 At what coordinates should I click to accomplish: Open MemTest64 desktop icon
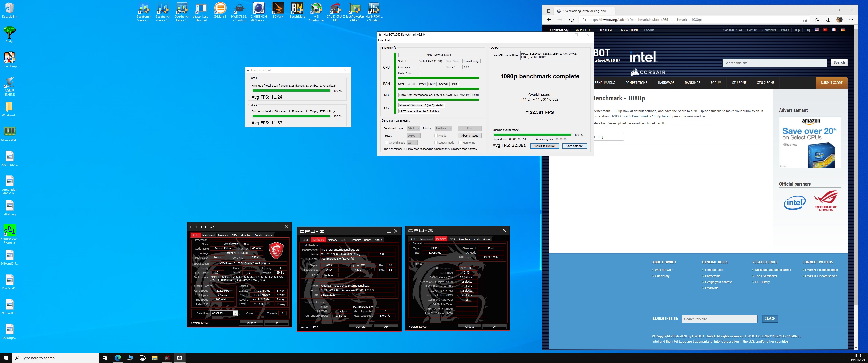9,134
